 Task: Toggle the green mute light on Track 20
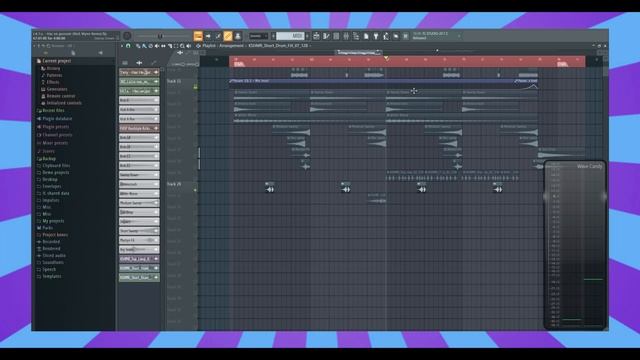[196, 190]
